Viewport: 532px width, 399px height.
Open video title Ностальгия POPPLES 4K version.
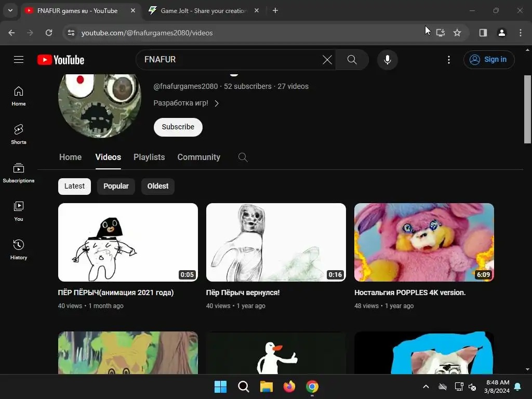click(x=410, y=292)
